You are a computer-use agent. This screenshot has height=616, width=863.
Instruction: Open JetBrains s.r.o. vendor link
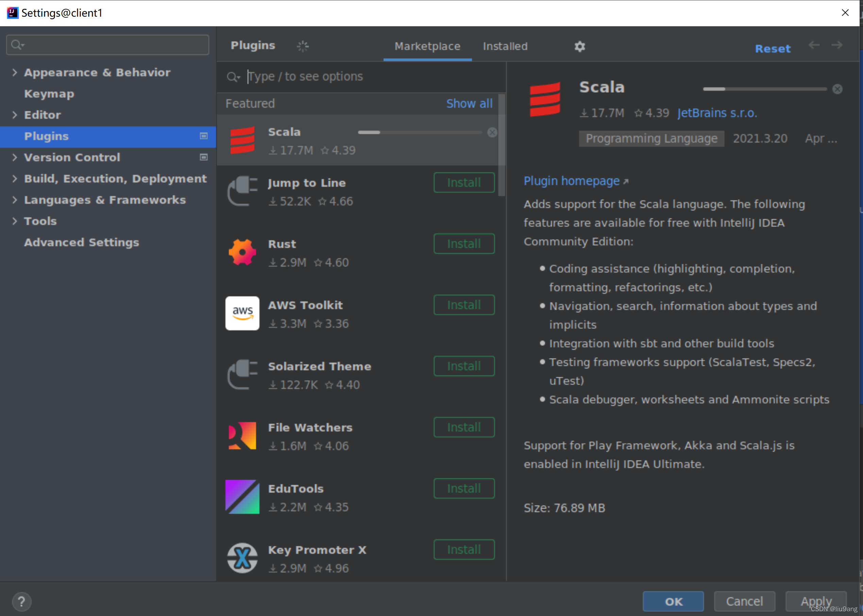point(717,113)
